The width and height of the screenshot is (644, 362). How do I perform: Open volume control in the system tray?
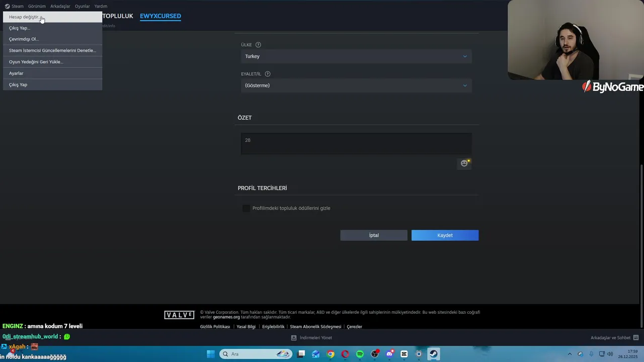[610, 354]
